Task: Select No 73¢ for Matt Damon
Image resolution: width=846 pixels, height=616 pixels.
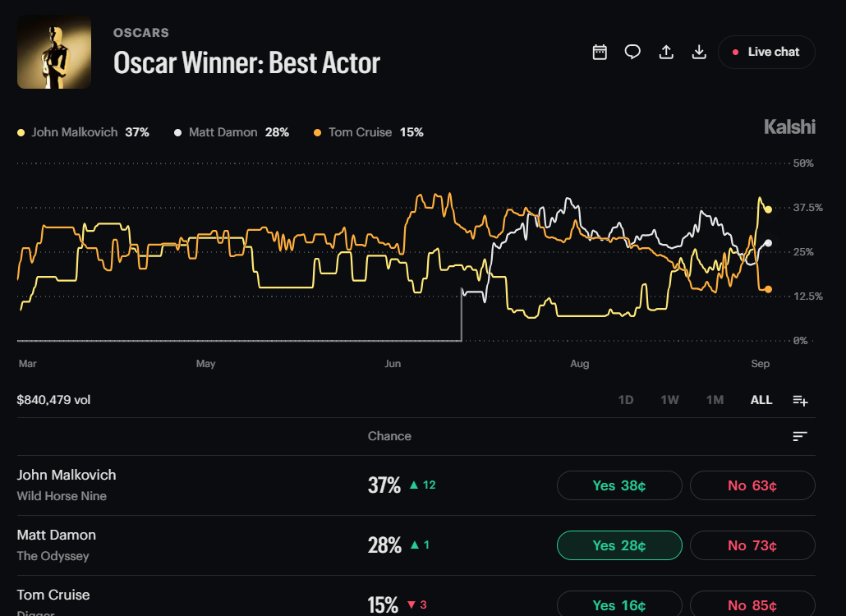Action: tap(752, 545)
